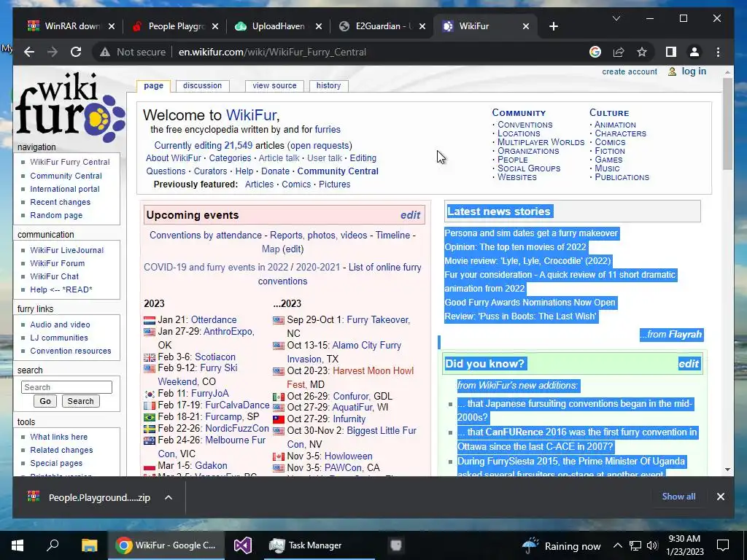Open the Google search side icon
This screenshot has height=560, width=747.
[595, 52]
